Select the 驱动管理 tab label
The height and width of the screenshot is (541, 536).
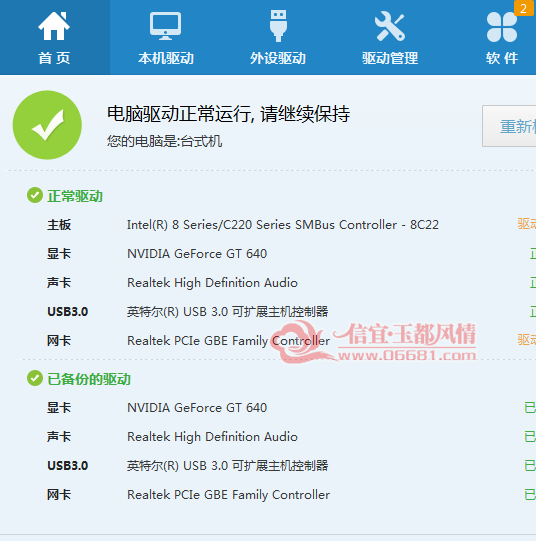coord(390,58)
